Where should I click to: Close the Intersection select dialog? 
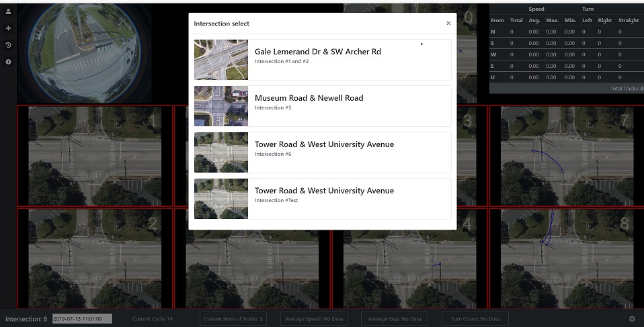click(448, 24)
